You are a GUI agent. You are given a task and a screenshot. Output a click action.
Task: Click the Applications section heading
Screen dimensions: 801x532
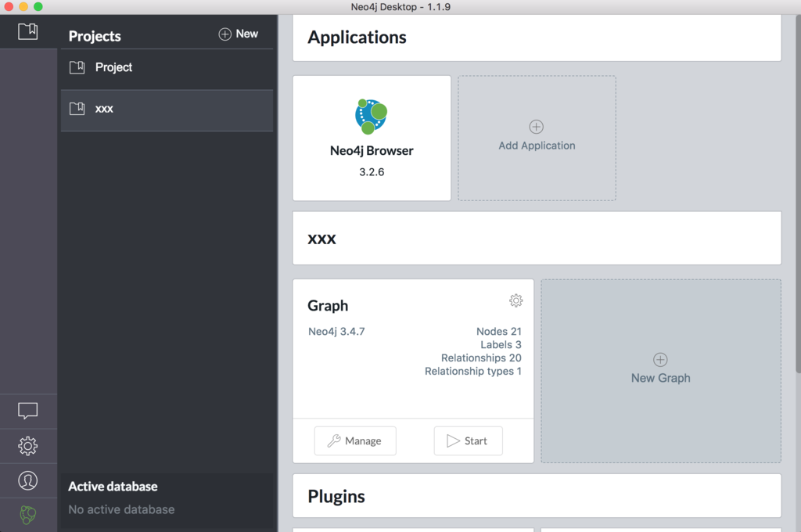click(357, 38)
